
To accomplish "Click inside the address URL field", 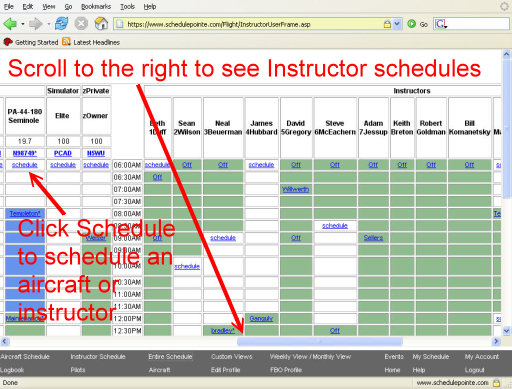I will coord(253,24).
